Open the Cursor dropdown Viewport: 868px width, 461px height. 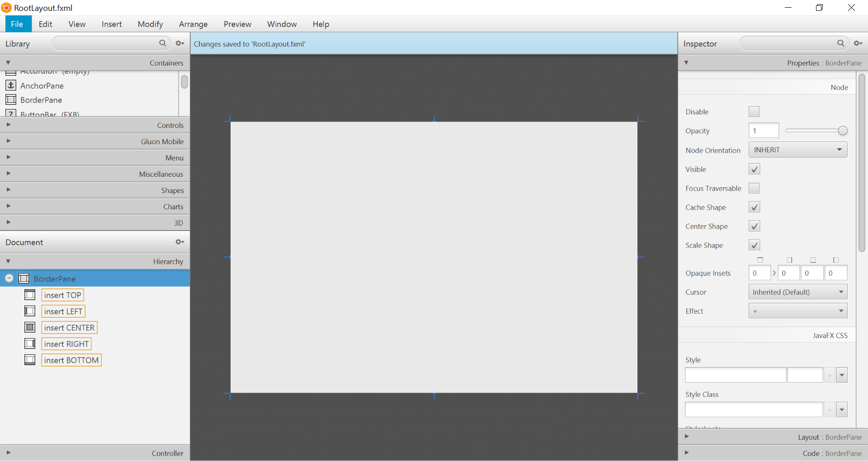click(x=797, y=292)
